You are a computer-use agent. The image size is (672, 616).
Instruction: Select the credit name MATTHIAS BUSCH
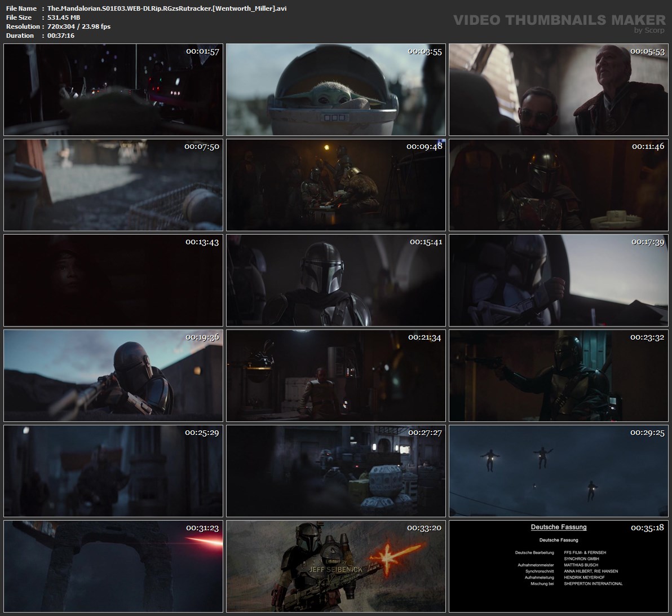click(x=581, y=565)
